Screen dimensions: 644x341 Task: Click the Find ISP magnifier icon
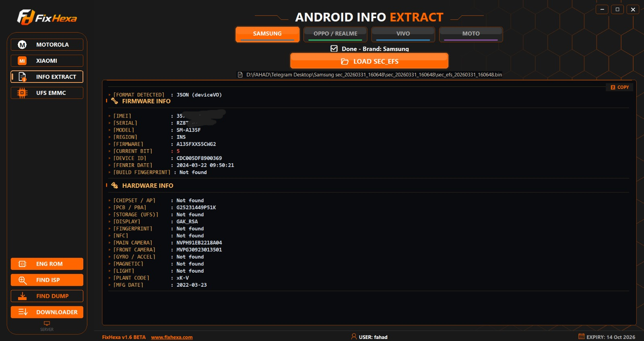click(x=22, y=280)
